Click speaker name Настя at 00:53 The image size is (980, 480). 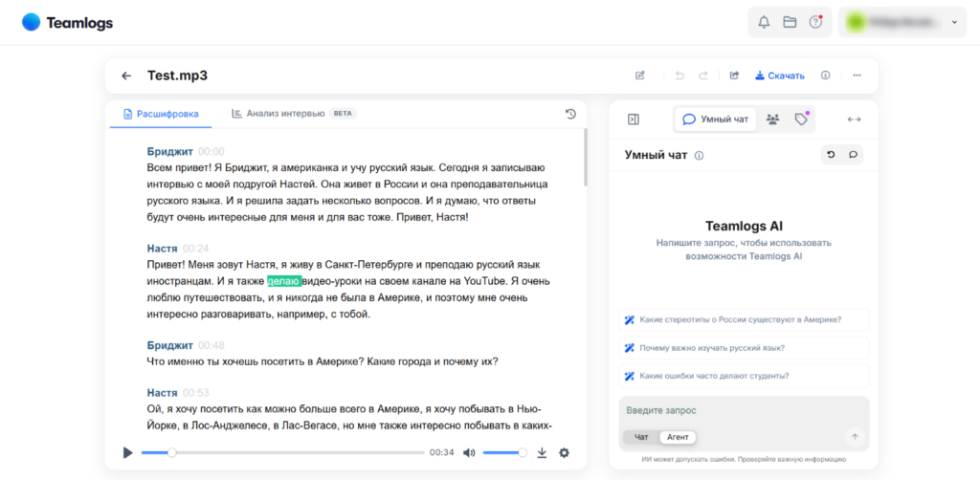coord(163,393)
